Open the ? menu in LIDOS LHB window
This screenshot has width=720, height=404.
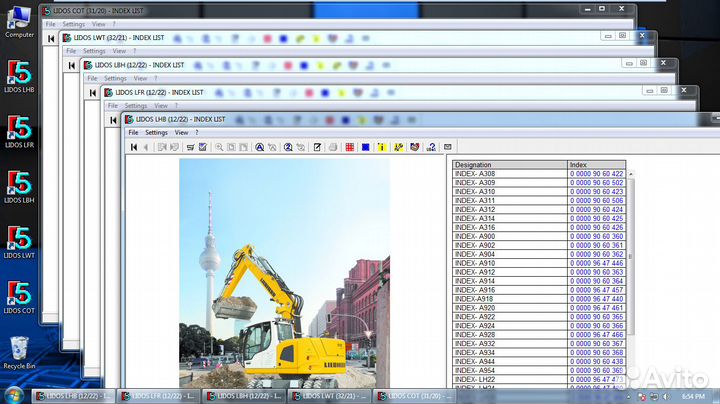197,132
